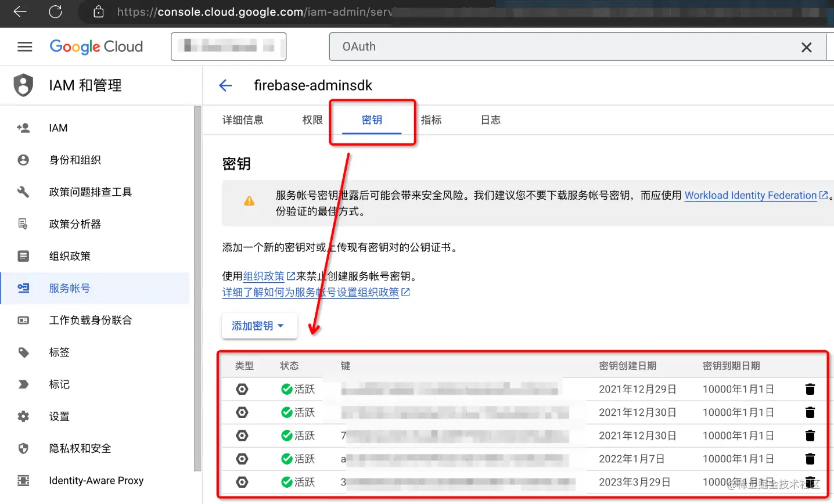
Task: Open the 日志 tab
Action: point(491,120)
